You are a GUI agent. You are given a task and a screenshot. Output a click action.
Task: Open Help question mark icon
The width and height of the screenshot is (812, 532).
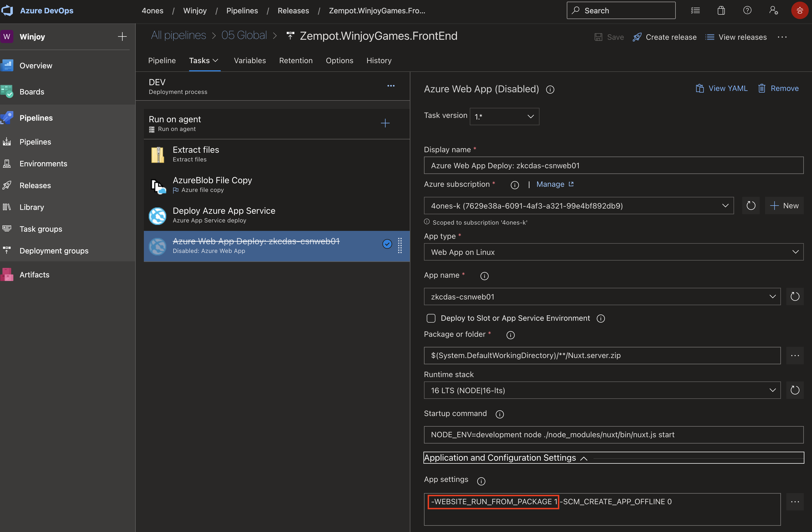747,11
